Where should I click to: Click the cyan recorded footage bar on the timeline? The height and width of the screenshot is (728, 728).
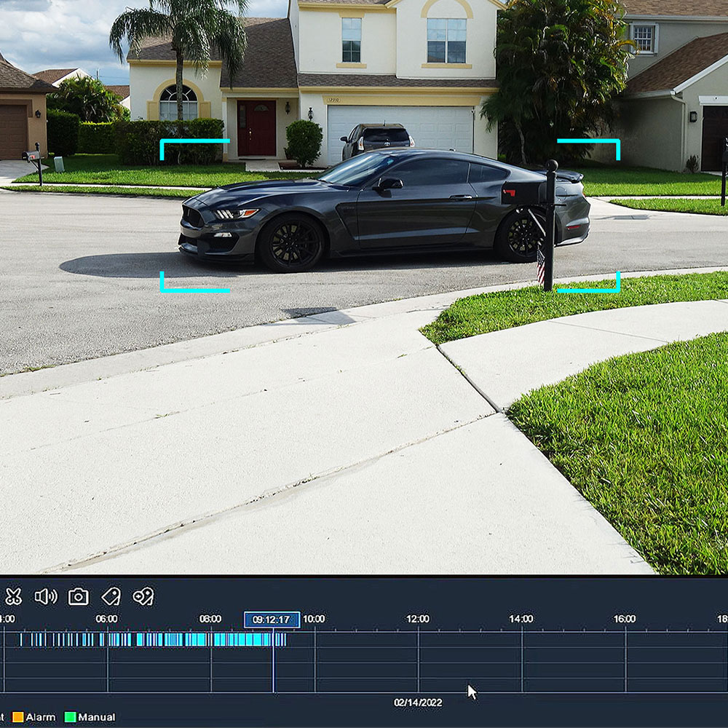point(153,640)
